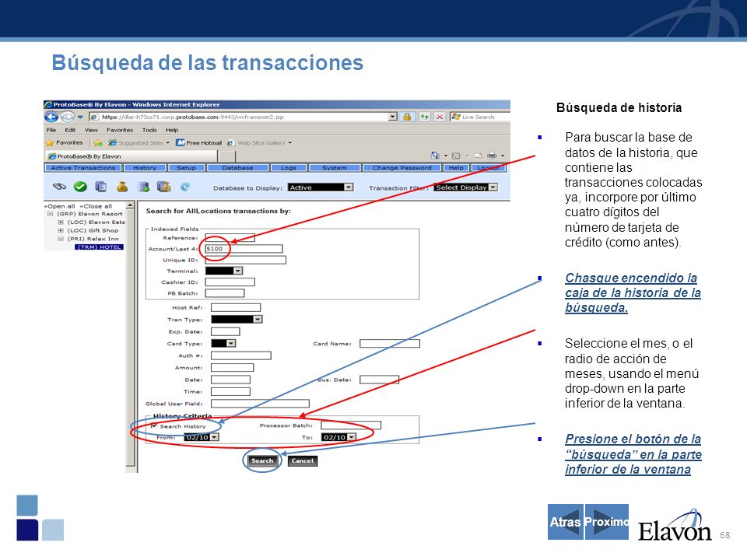This screenshot has height=560, width=747.
Task: Click the Live Search box
Action: [480, 117]
